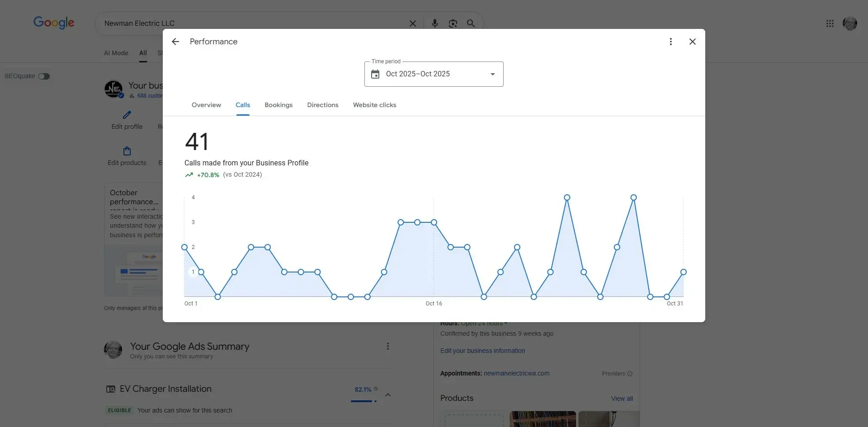Click the 82.1% optimization progress bar
The image size is (868, 427).
363,401
